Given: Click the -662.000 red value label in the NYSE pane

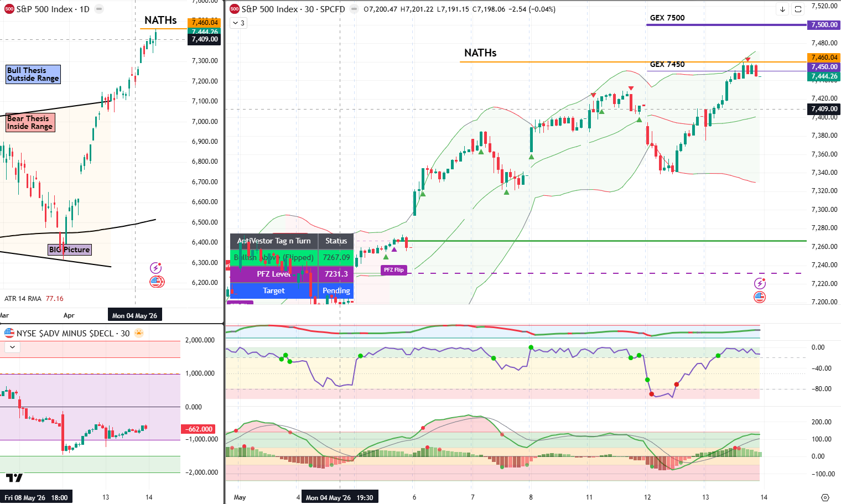Looking at the screenshot, I should point(199,429).
